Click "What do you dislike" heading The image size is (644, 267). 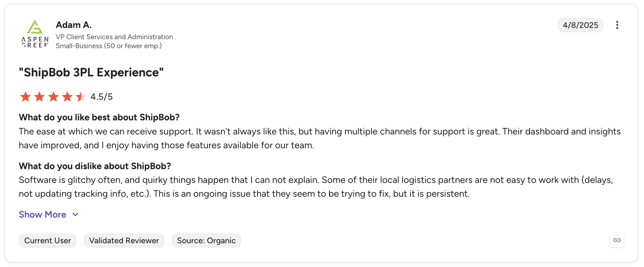[95, 166]
